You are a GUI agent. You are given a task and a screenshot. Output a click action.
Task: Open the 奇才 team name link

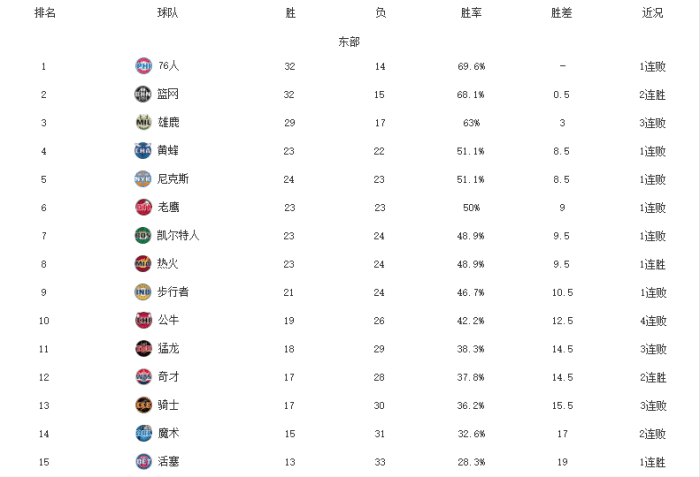click(x=168, y=377)
